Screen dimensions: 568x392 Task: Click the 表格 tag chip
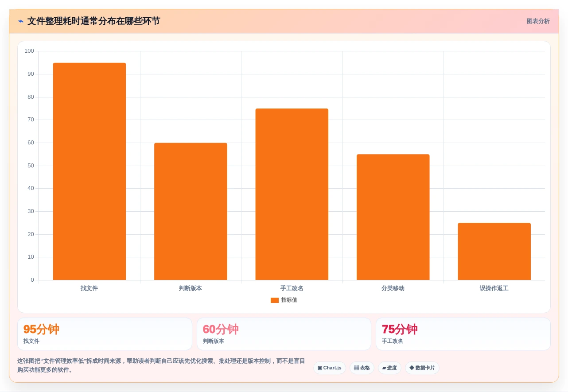(362, 368)
